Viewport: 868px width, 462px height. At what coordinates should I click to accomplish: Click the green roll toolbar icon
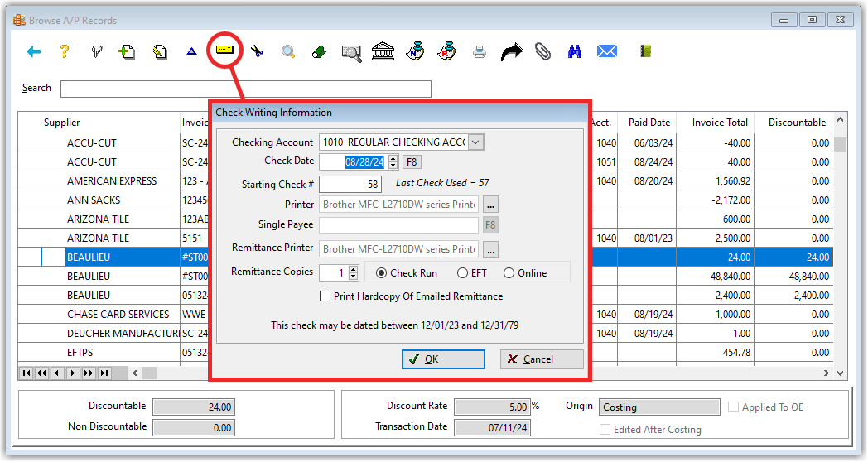[320, 52]
